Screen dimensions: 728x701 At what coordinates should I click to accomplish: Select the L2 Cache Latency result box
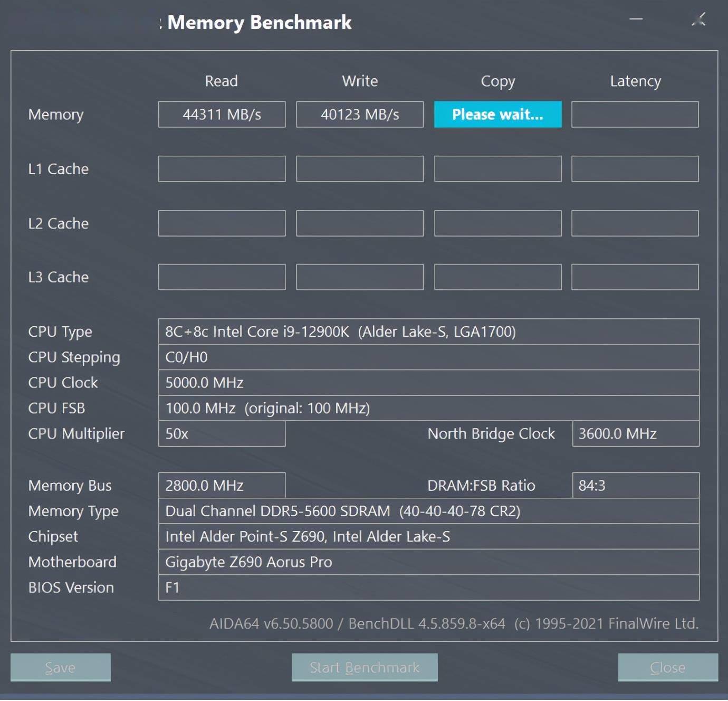[635, 223]
